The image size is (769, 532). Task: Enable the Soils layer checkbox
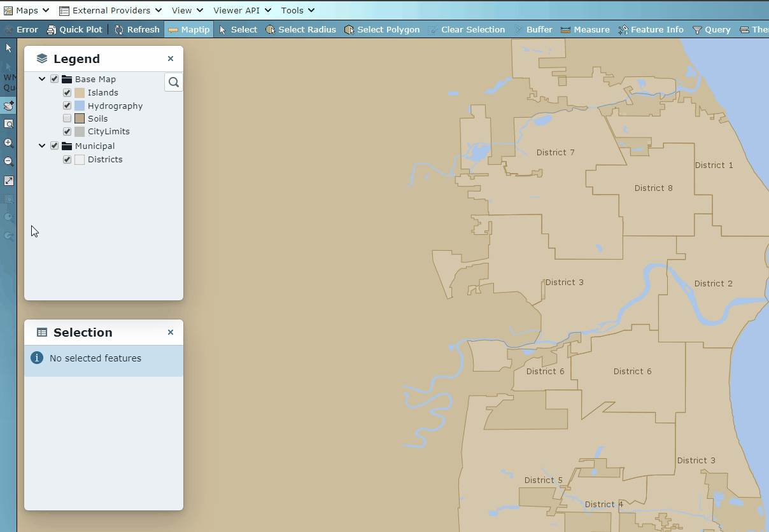pyautogui.click(x=67, y=118)
